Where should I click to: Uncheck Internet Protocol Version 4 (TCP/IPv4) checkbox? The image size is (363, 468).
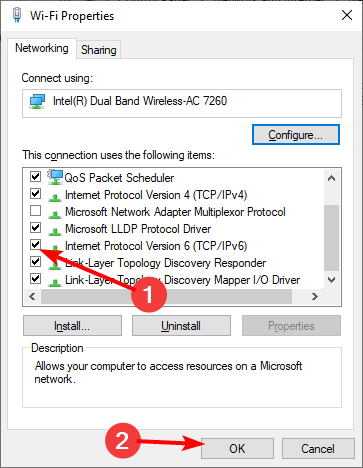[35, 194]
